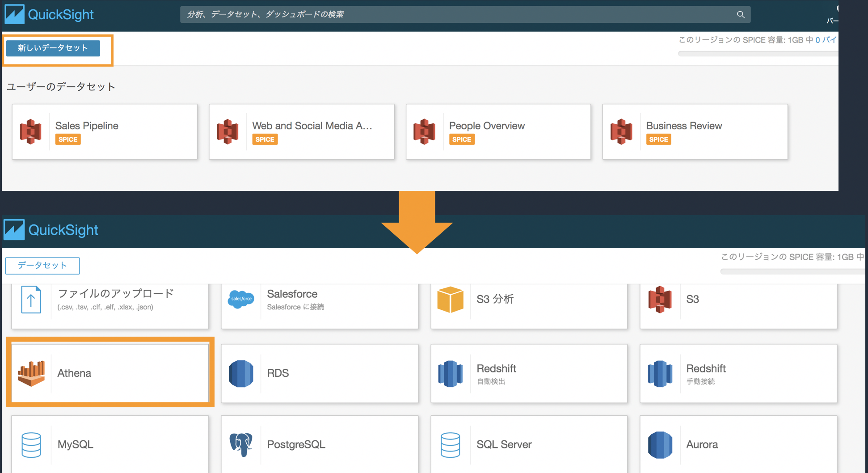Image resolution: width=868 pixels, height=473 pixels.
Task: Select the MySQL data source
Action: (110, 444)
